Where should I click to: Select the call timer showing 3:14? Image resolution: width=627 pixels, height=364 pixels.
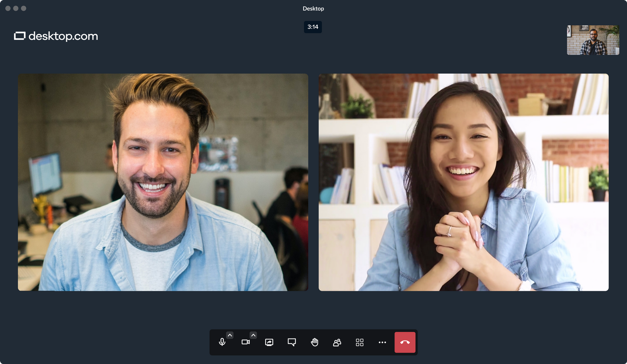click(x=313, y=27)
